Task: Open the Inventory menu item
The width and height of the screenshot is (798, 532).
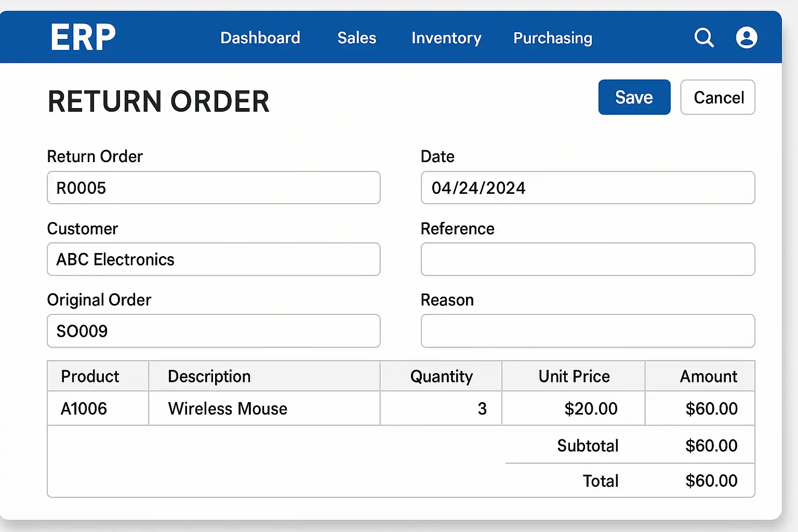Action: 446,38
